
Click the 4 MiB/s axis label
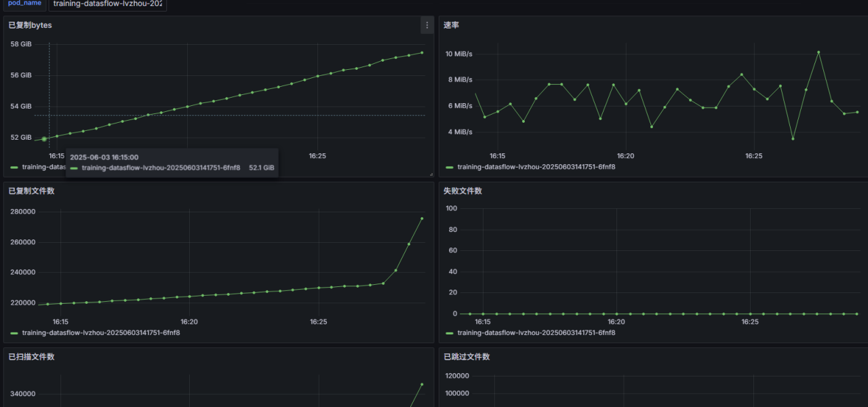[459, 132]
